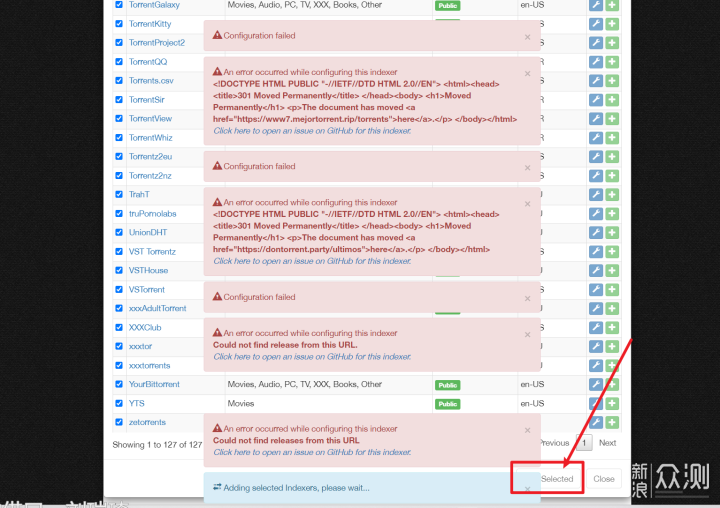
Task: Add TorrentProject2 indexer with plus icon
Action: 612,43
